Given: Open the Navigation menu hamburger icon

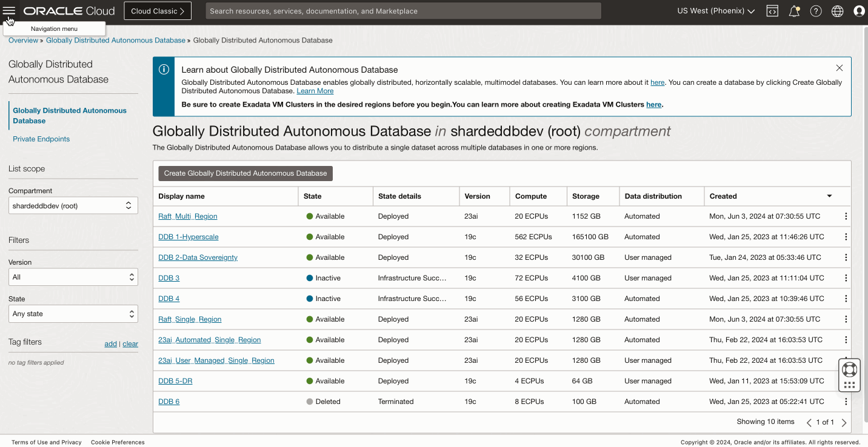Looking at the screenshot, I should (x=9, y=10).
